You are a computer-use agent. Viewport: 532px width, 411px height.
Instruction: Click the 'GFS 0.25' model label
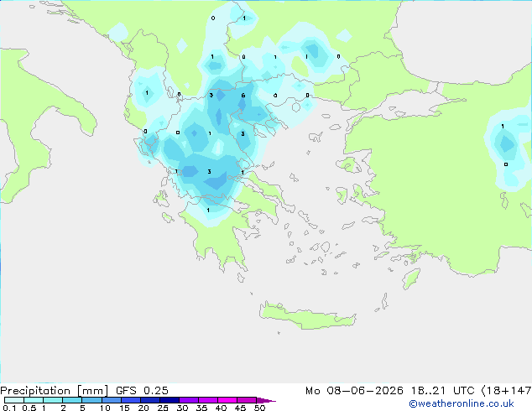(x=142, y=390)
